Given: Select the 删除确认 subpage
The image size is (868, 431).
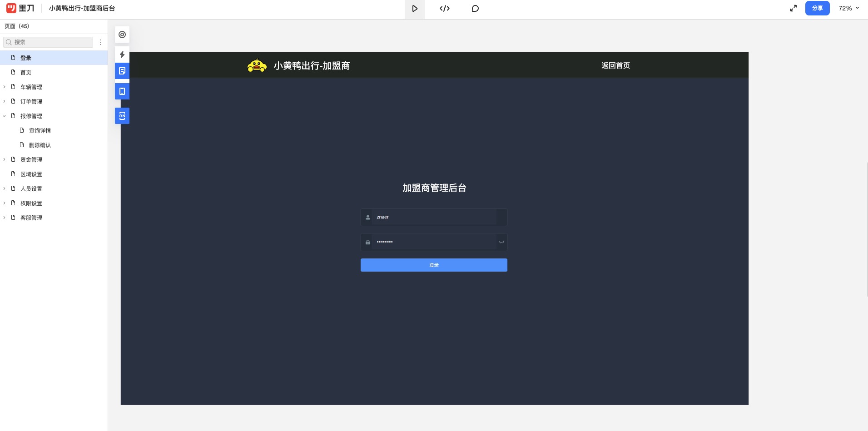Looking at the screenshot, I should (x=54, y=145).
